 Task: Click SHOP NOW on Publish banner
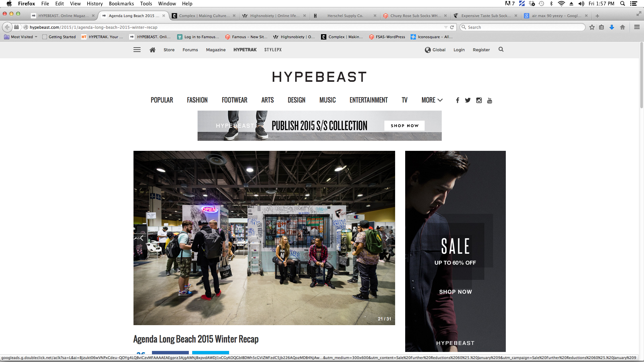tap(405, 126)
